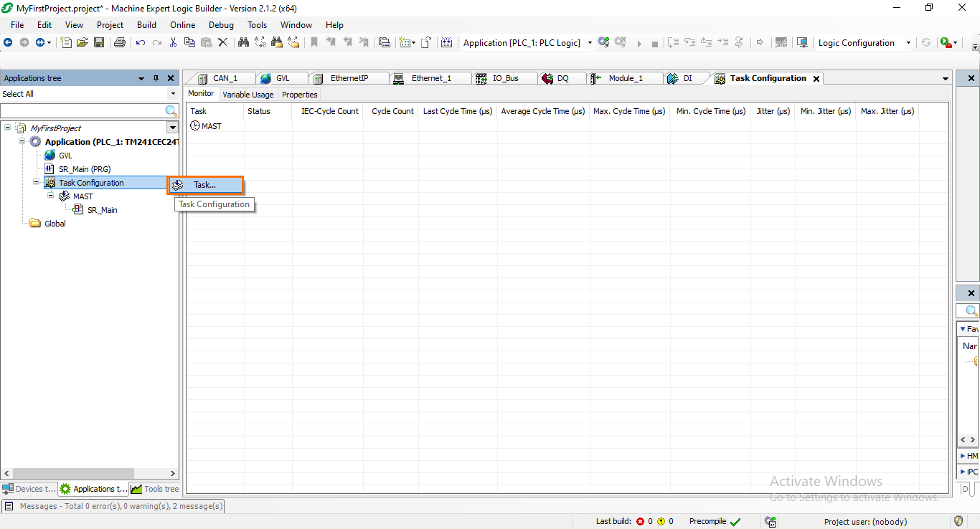This screenshot has width=980, height=529.
Task: Pin the Applications tree panel
Action: pyautogui.click(x=156, y=78)
